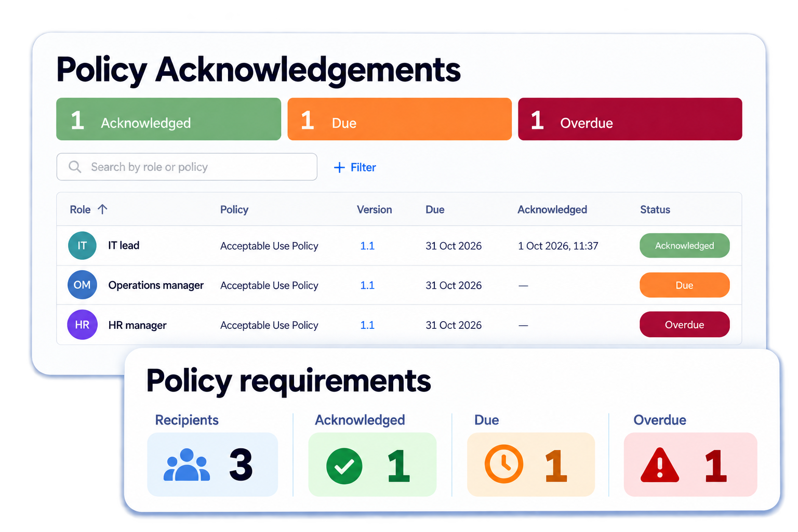Open version 1.1 link in HR manager row

367,325
